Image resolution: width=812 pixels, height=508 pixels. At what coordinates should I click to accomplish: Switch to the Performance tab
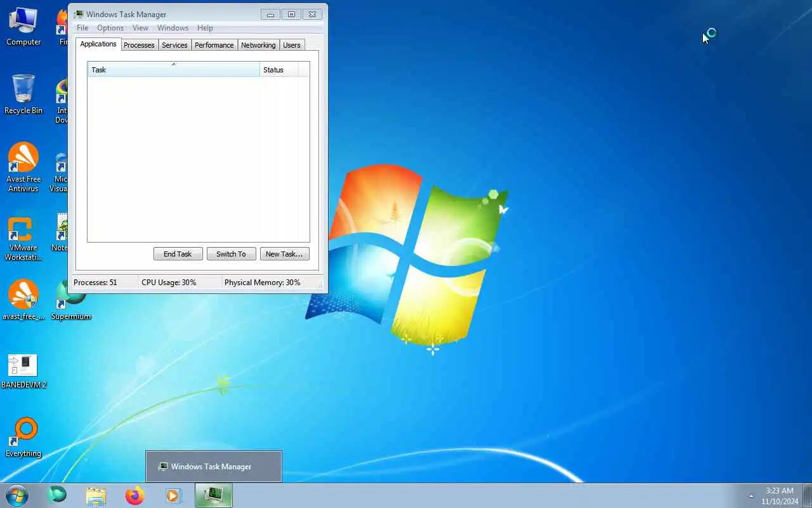coord(214,45)
